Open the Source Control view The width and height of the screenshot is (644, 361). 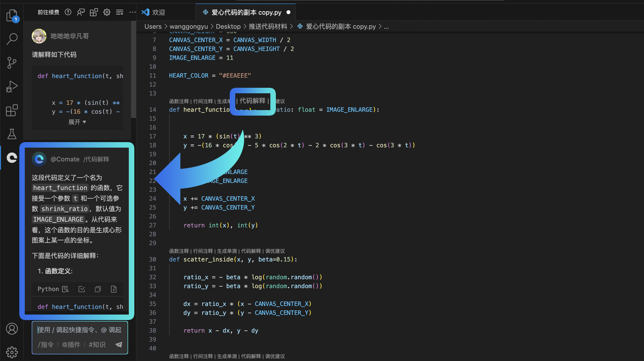tap(12, 63)
